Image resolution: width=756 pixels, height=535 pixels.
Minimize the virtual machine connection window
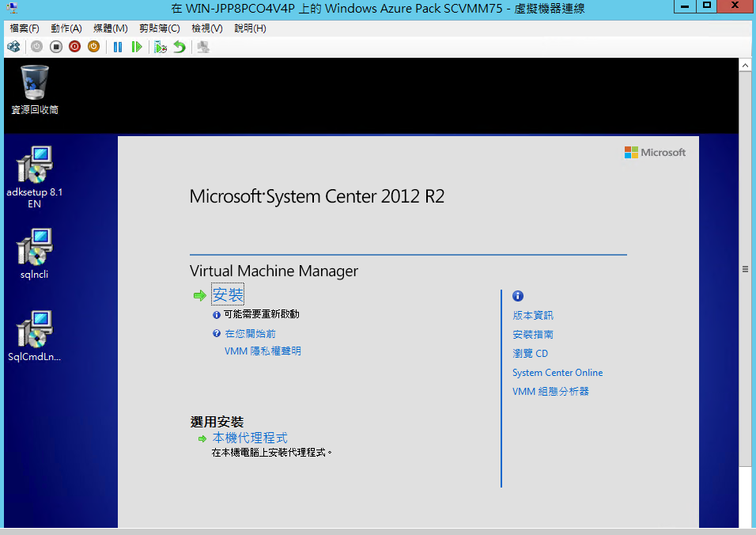point(684,6)
